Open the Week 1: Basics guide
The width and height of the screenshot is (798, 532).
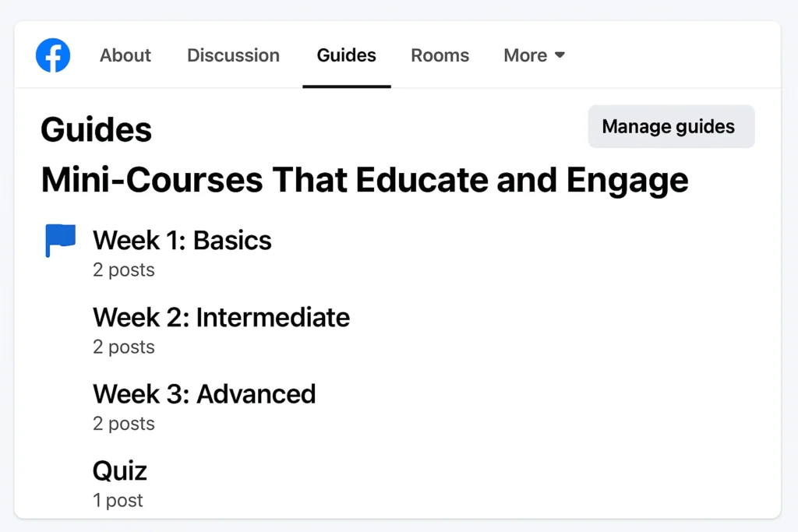pyautogui.click(x=182, y=241)
